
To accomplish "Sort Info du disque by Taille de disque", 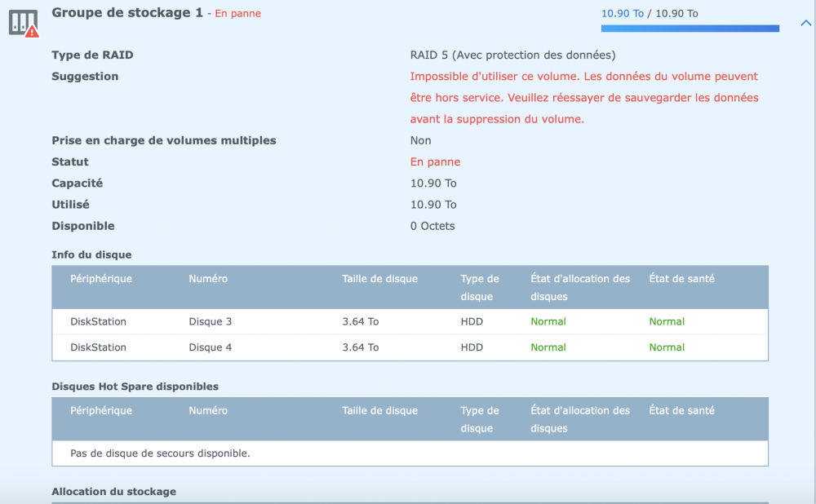I will (379, 279).
